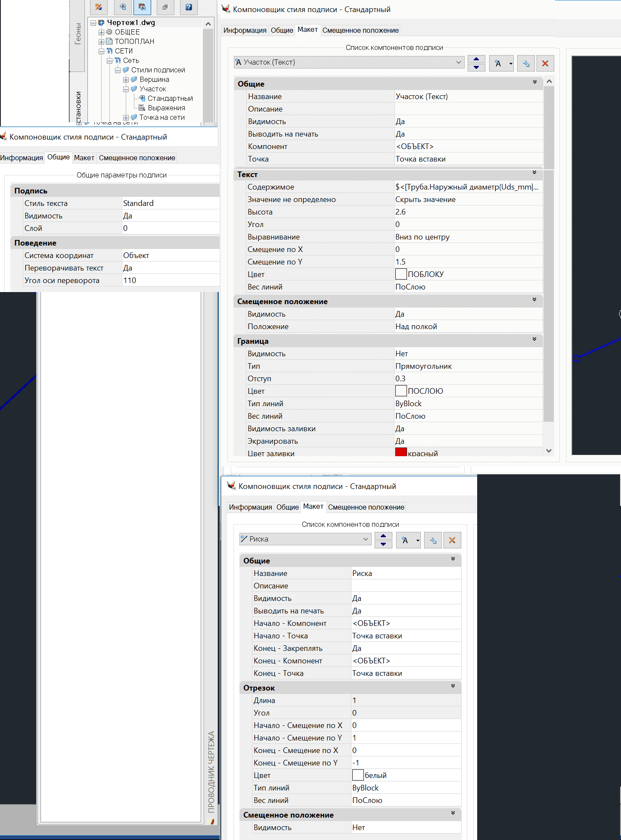Expand the ТОПОПЛАН tree node
Image resolution: width=621 pixels, height=840 pixels.
pyautogui.click(x=101, y=42)
